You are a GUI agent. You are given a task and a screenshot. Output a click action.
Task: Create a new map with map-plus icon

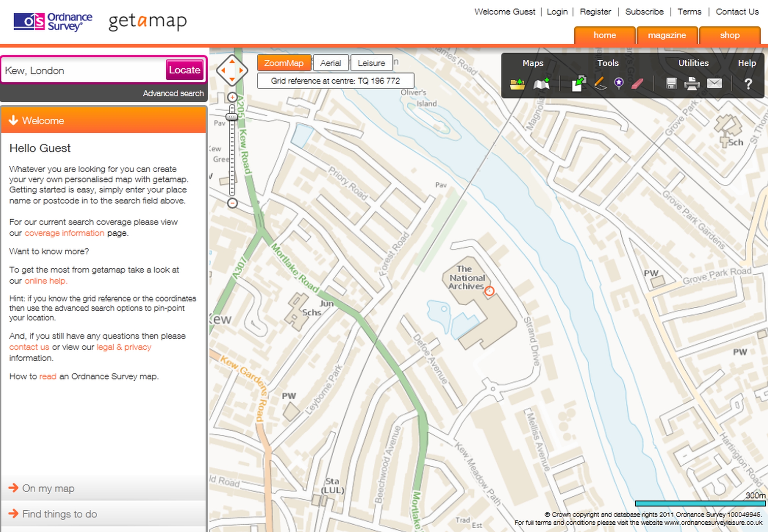542,84
